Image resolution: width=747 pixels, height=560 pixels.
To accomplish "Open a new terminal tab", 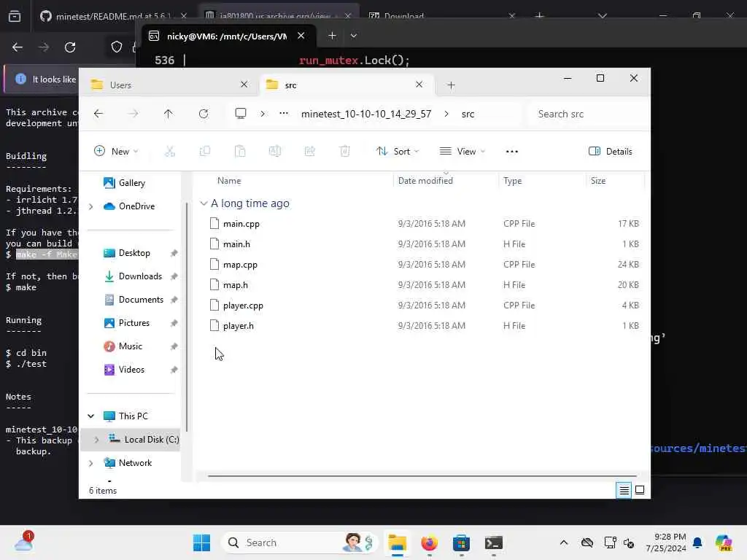I will [332, 36].
